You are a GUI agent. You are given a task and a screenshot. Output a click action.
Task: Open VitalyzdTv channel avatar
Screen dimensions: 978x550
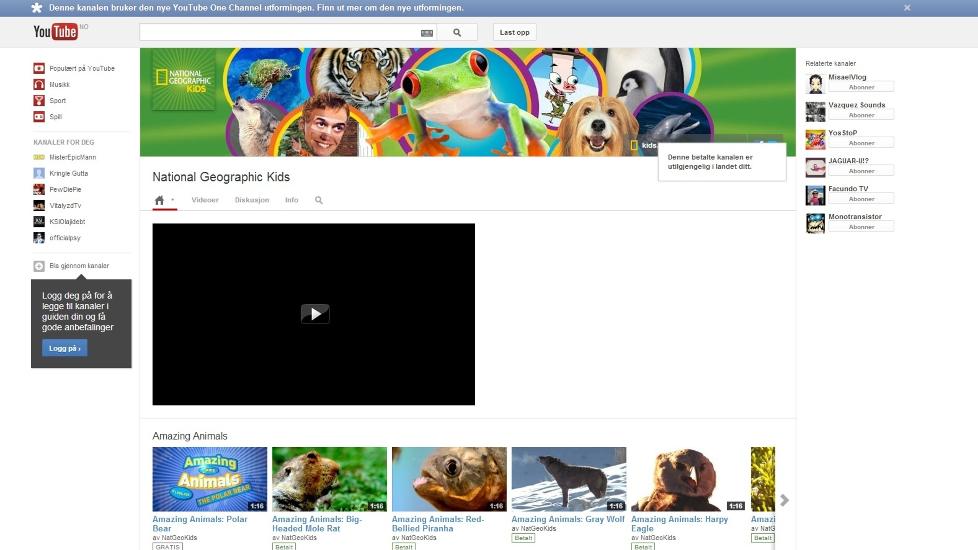[39, 205]
